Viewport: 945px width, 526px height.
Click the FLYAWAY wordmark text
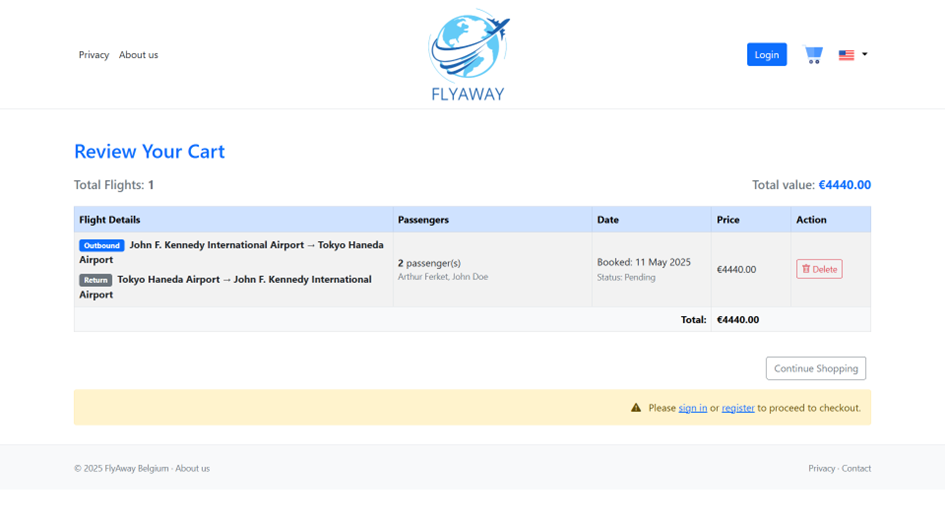pos(468,94)
